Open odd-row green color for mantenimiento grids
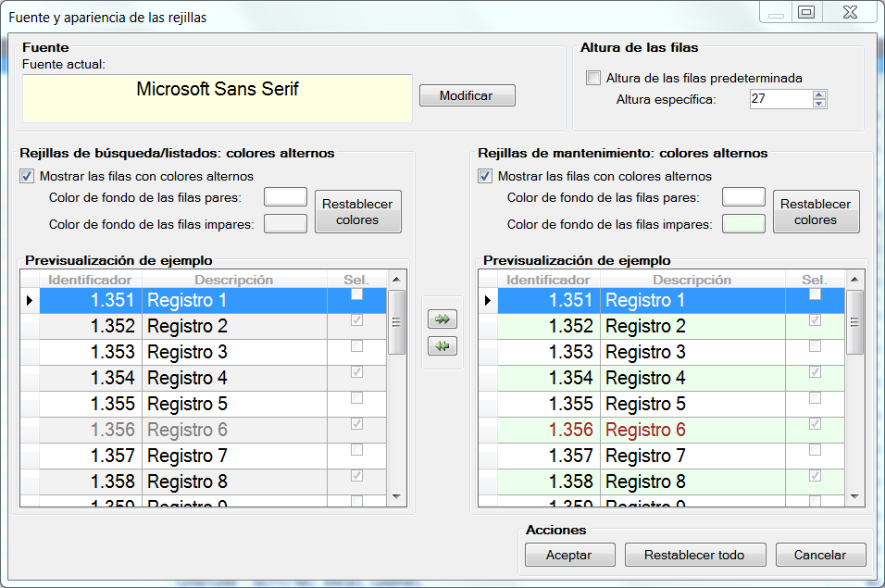This screenshot has height=588, width=885. (x=743, y=223)
